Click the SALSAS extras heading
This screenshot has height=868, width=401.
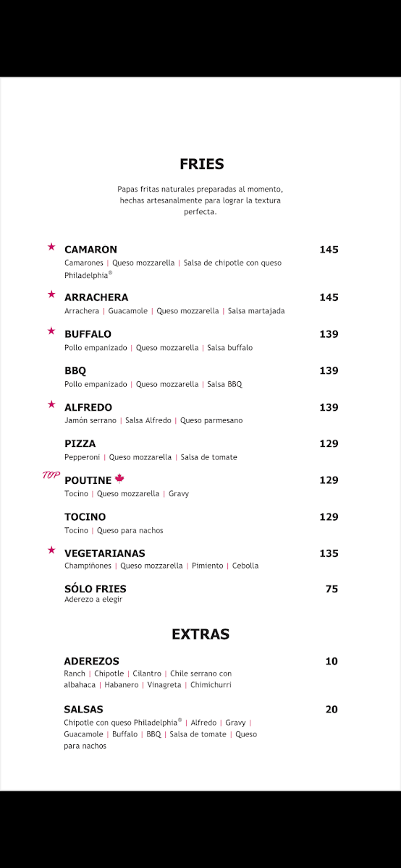84,710
